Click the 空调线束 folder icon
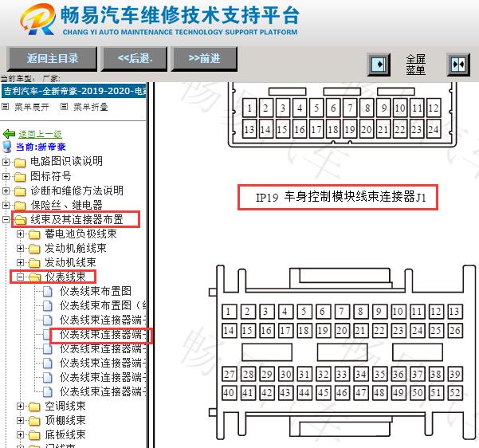Screen dimensions: 479x448 [34, 407]
